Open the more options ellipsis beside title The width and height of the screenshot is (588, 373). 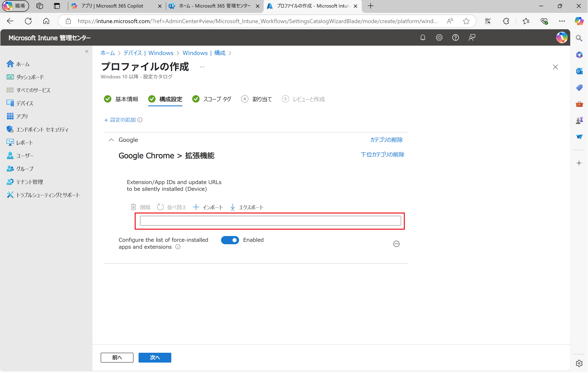click(x=202, y=67)
